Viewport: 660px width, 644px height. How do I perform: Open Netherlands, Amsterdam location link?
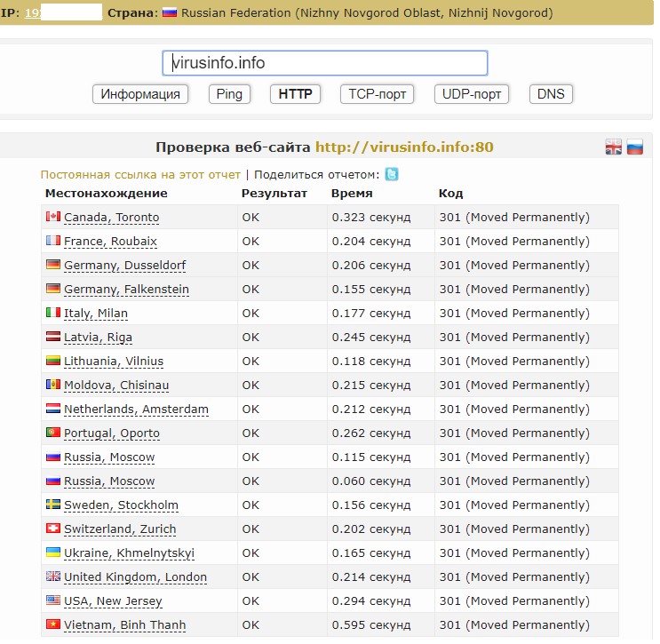tap(136, 409)
